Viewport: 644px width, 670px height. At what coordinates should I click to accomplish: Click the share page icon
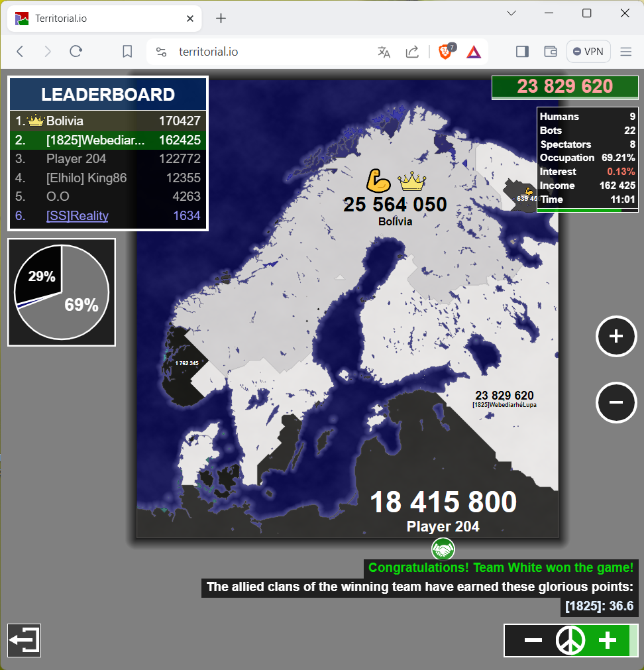point(412,52)
